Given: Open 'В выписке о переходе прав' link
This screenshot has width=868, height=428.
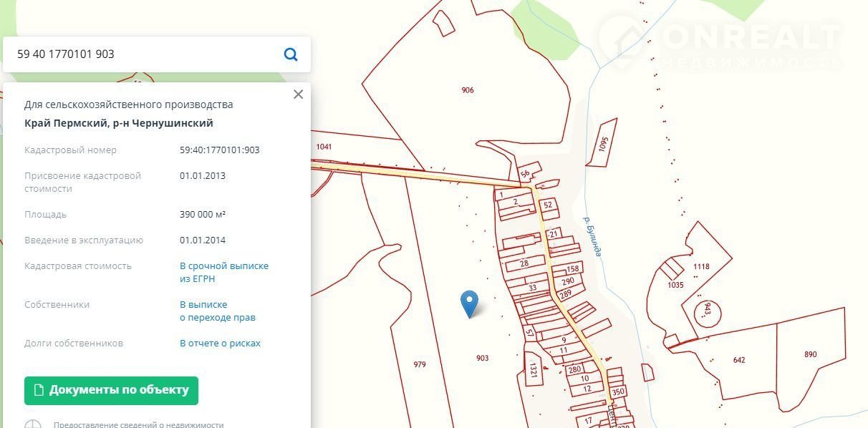Looking at the screenshot, I should point(217,311).
